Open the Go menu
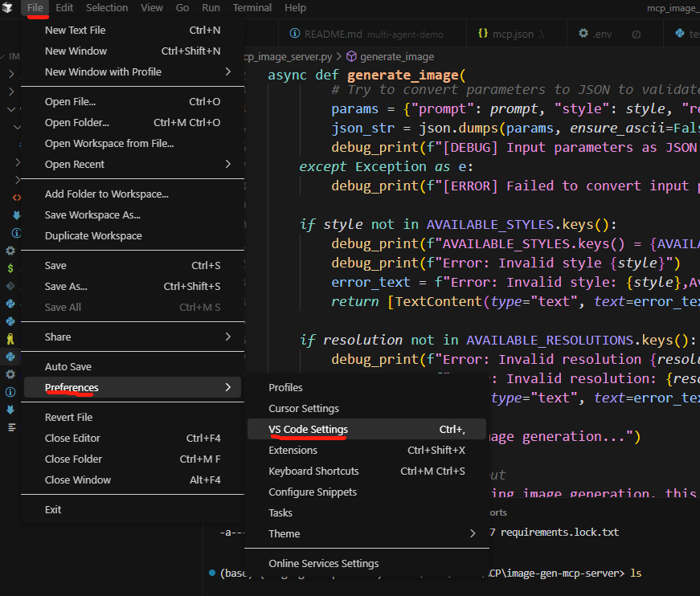Screen dimensions: 700x596 coord(182,7)
